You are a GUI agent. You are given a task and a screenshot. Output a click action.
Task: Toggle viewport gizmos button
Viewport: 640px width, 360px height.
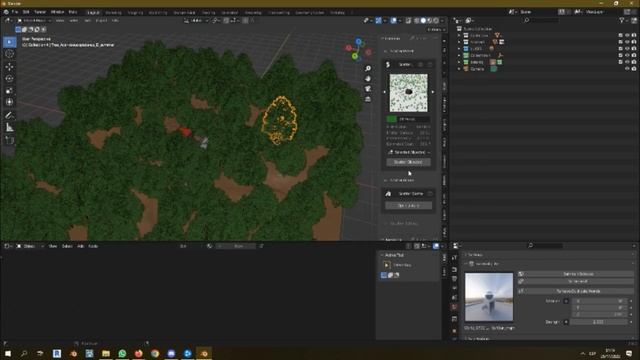[x=379, y=20]
